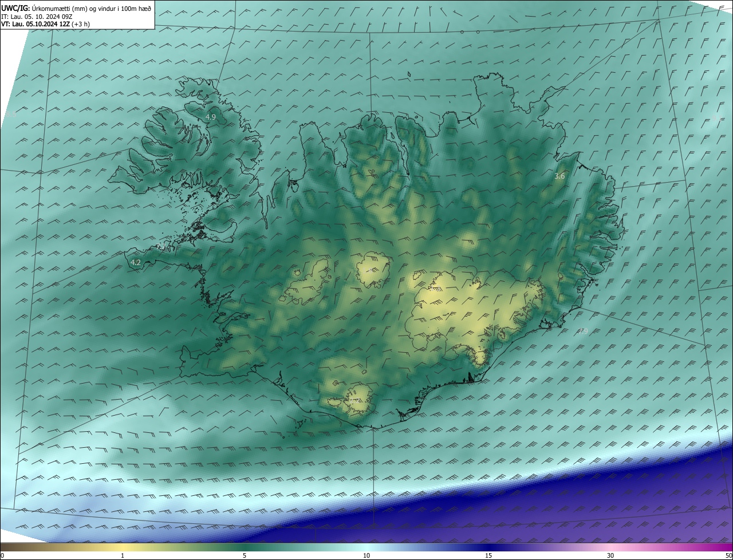This screenshot has width=733, height=560.
Task: Click the 'UWC/IG: Úrkomumætti (mm)' title line
Action: coord(77,8)
